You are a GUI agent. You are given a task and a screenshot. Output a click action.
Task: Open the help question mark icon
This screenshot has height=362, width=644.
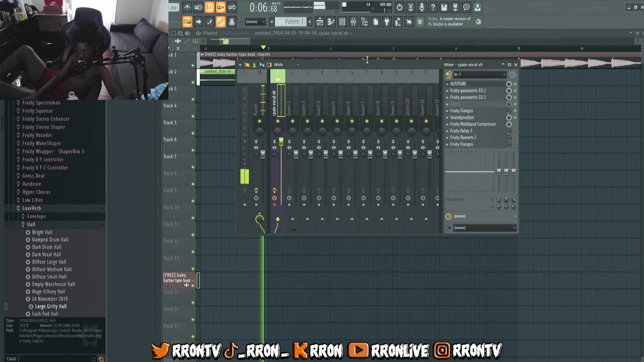coord(433,7)
